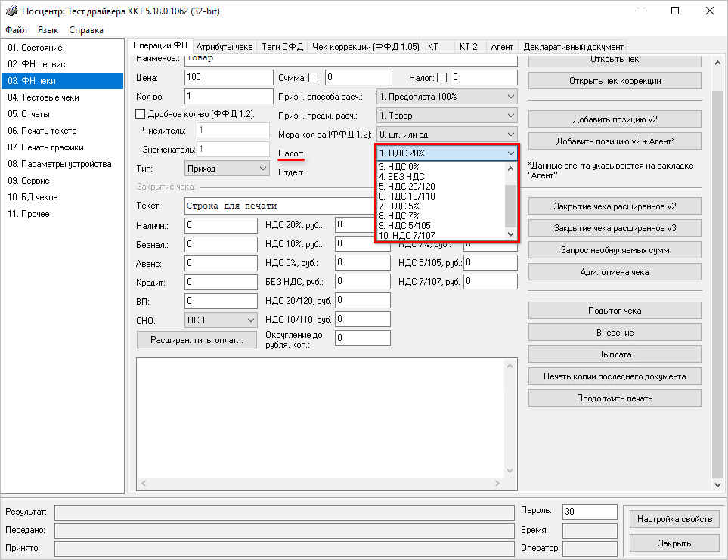This screenshot has width=728, height=560.
Task: Switch to the Чек коррекции (ФФД 1.05) tab
Action: pyautogui.click(x=365, y=46)
